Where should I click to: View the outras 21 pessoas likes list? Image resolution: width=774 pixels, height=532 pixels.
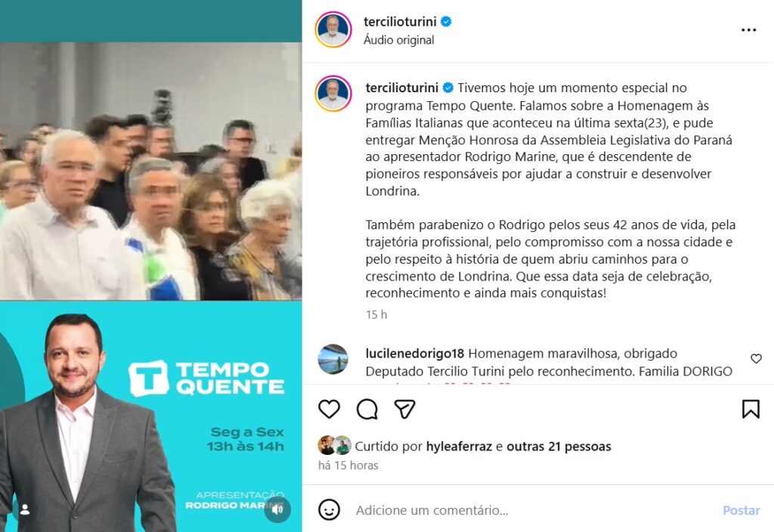559,447
